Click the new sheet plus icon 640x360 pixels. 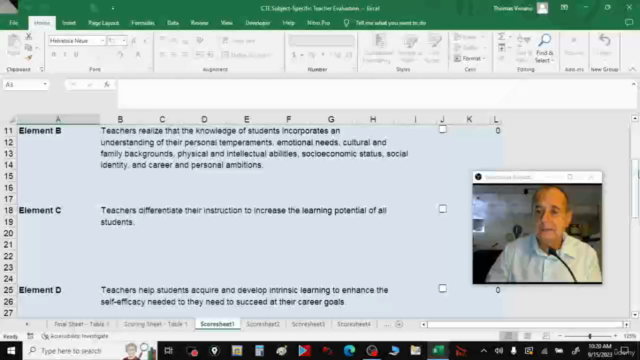point(399,324)
